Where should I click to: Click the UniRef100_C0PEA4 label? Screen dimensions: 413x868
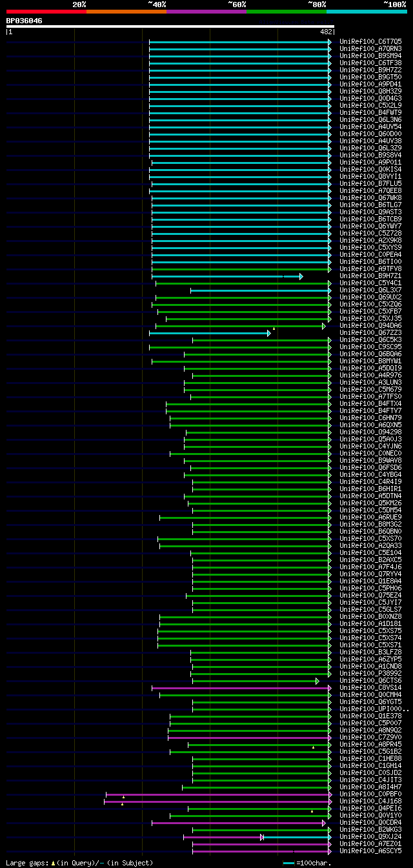pyautogui.click(x=370, y=254)
